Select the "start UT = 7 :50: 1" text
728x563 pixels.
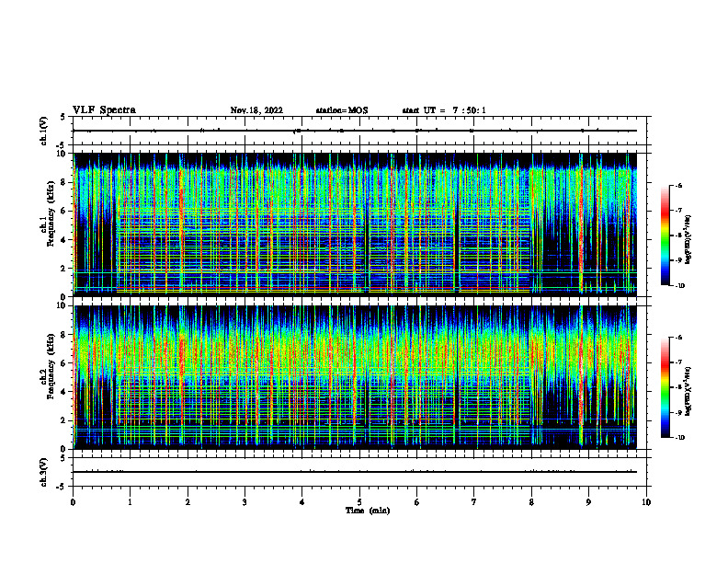point(444,110)
